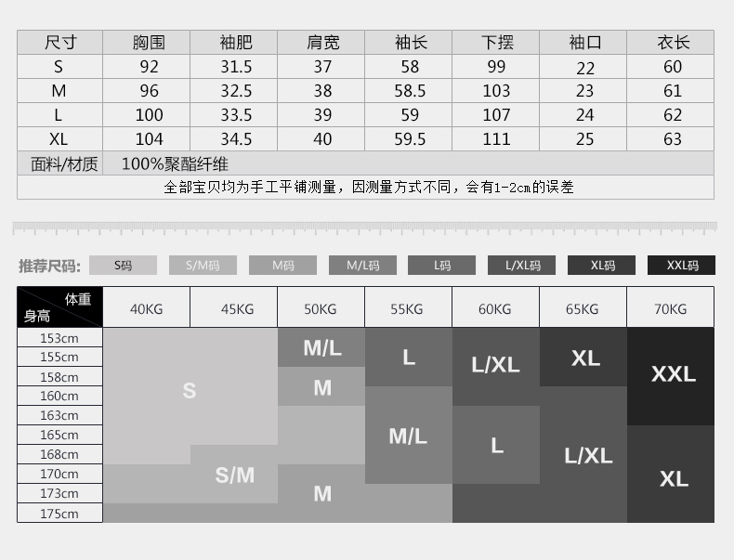Click the S码 legend swatch
The width and height of the screenshot is (734, 560).
(x=123, y=266)
